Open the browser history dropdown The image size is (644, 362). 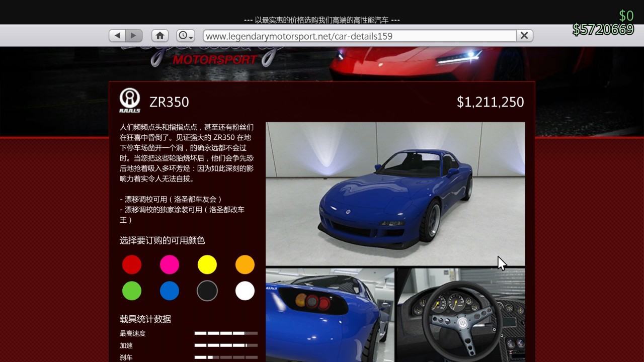(x=185, y=36)
